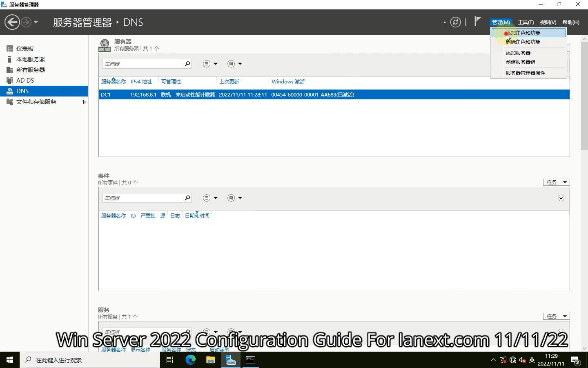
Task: Click the forward navigation arrow
Action: (x=26, y=22)
